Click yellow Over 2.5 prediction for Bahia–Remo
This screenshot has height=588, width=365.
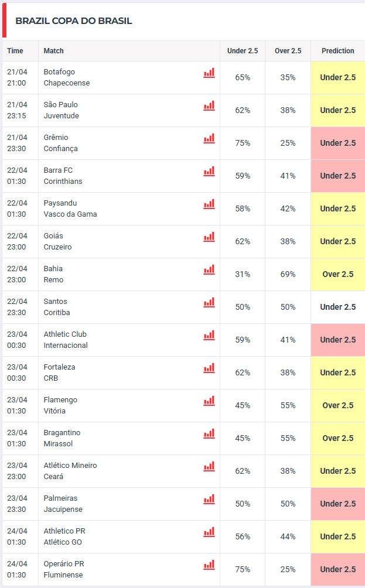tap(337, 274)
